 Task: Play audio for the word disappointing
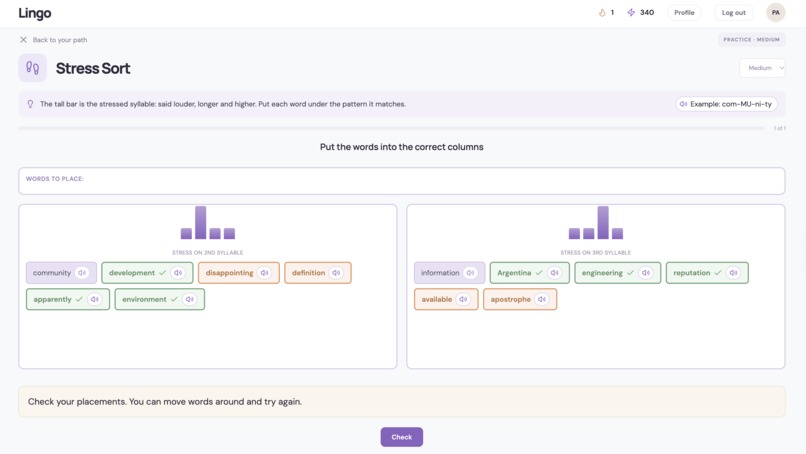coord(264,273)
